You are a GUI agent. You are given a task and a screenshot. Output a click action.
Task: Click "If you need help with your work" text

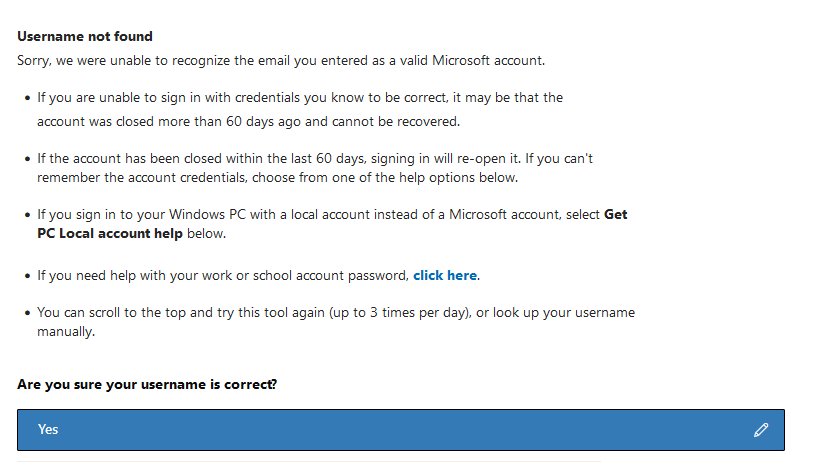[223, 275]
